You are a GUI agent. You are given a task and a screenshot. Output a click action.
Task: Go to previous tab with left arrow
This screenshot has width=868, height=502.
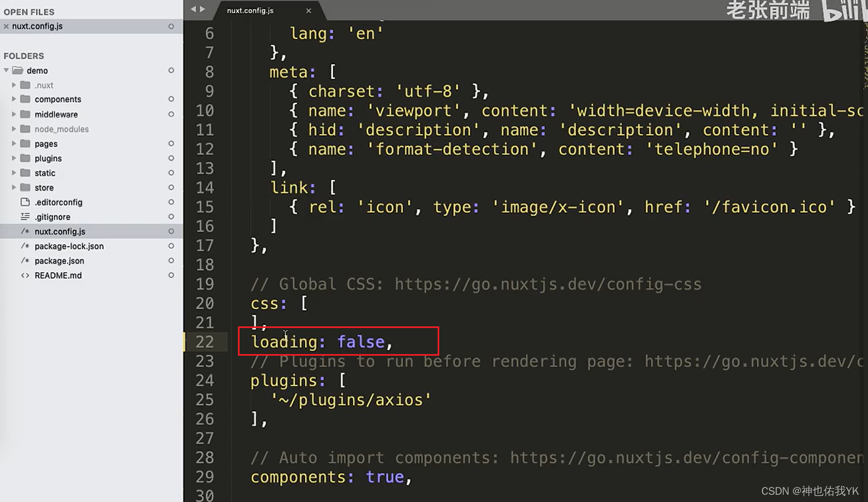click(193, 9)
